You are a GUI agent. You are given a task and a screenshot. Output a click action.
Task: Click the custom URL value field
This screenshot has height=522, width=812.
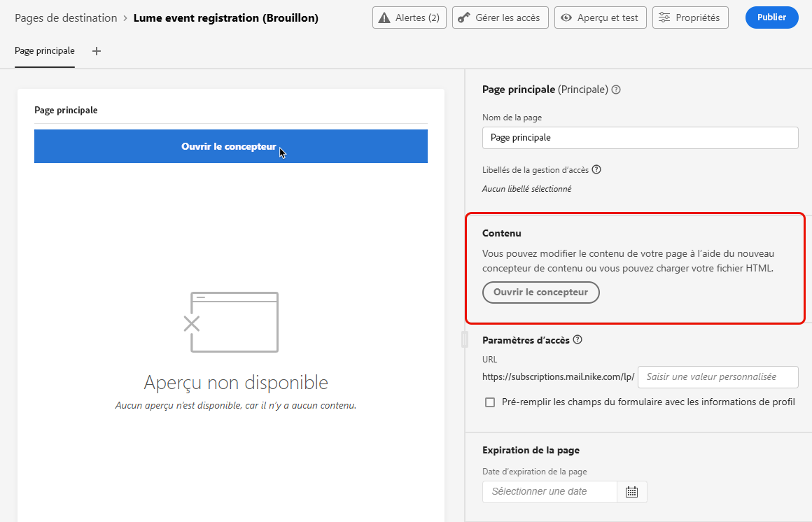click(x=717, y=377)
